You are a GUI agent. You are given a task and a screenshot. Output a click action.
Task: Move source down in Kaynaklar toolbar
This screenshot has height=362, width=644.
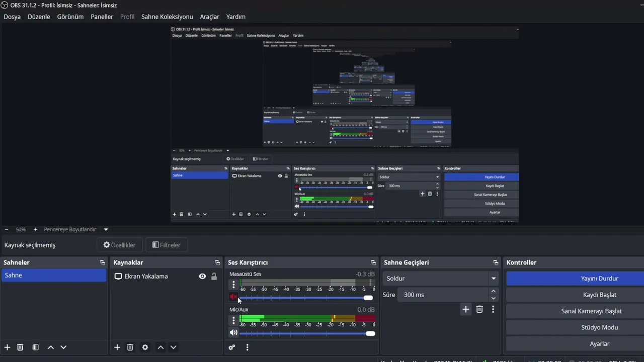click(x=174, y=347)
